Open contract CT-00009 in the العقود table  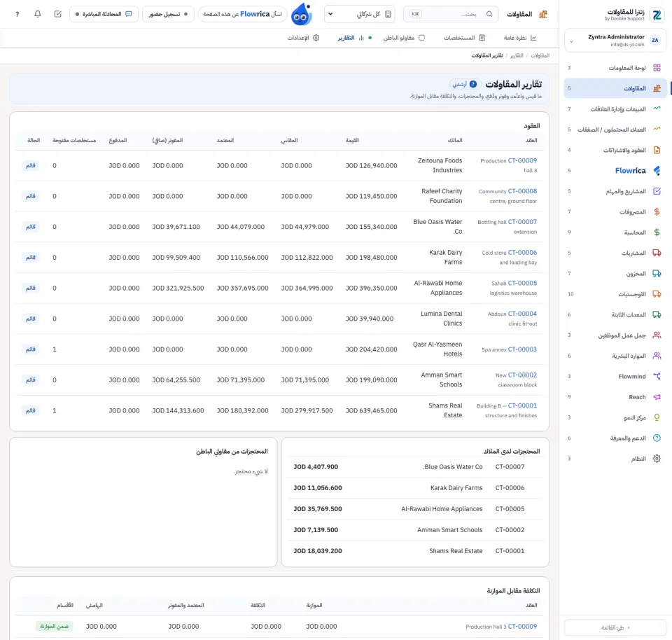coord(522,161)
